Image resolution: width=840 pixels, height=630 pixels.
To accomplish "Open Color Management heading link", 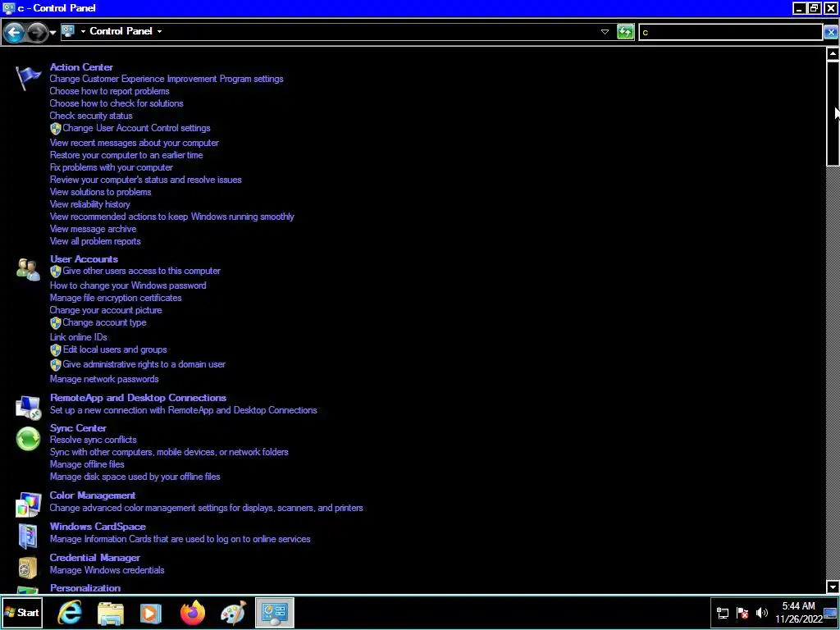I will (x=93, y=495).
